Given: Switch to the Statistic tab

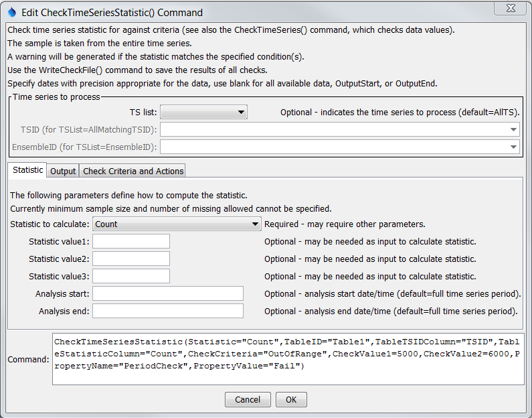Looking at the screenshot, I should point(27,169).
